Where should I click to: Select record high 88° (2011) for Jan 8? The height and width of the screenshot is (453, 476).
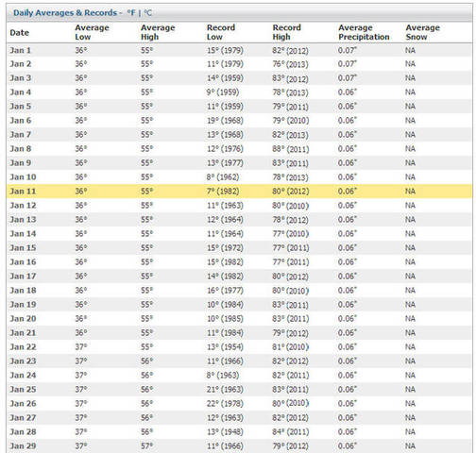coord(291,149)
